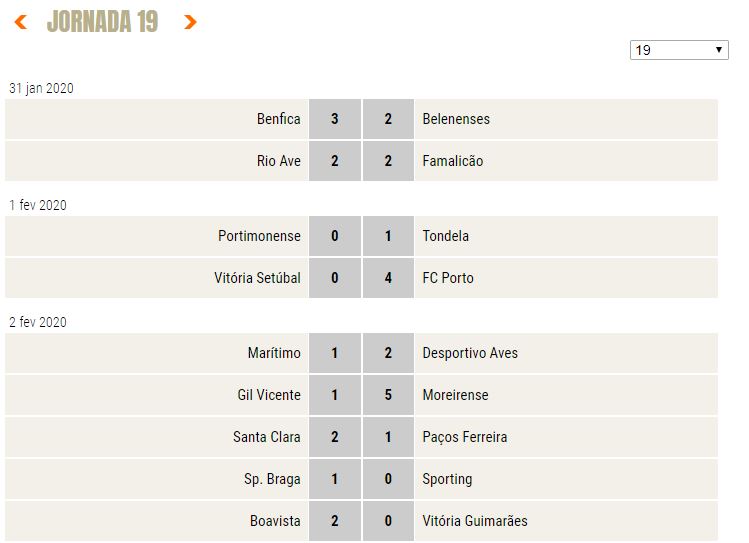Open the Benfica team link
This screenshot has width=749, height=543.
278,119
